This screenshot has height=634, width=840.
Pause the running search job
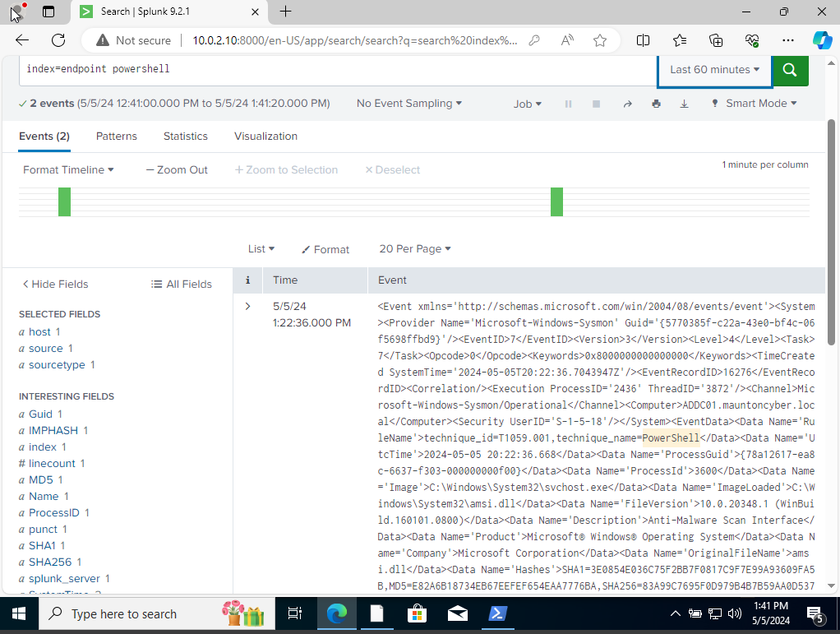(x=567, y=103)
